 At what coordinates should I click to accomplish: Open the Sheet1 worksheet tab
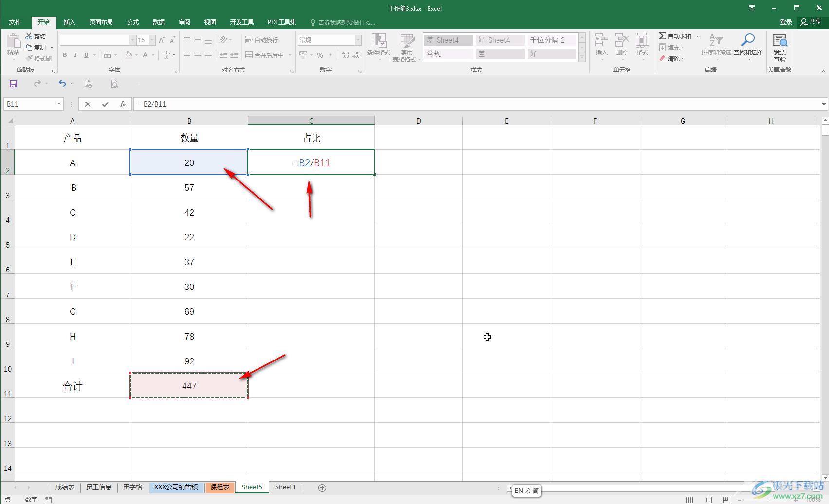(285, 487)
